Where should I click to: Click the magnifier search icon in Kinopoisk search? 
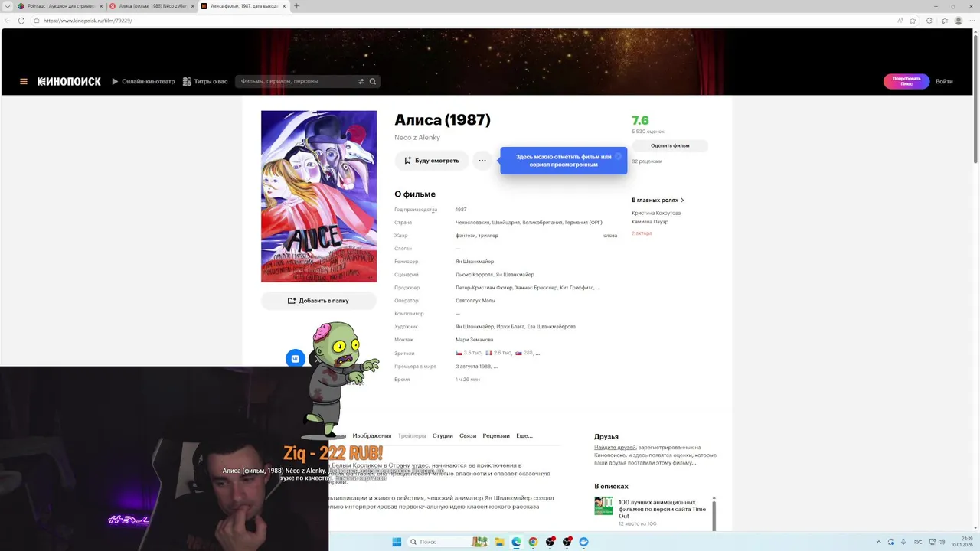point(373,81)
